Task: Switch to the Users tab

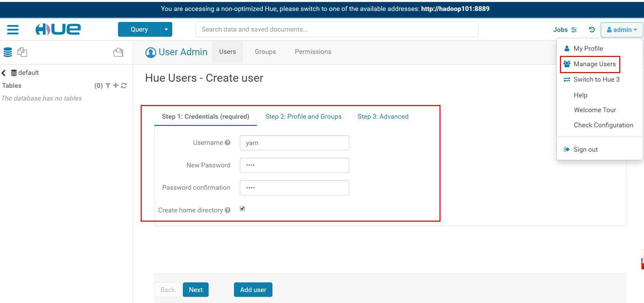Action: 227,52
